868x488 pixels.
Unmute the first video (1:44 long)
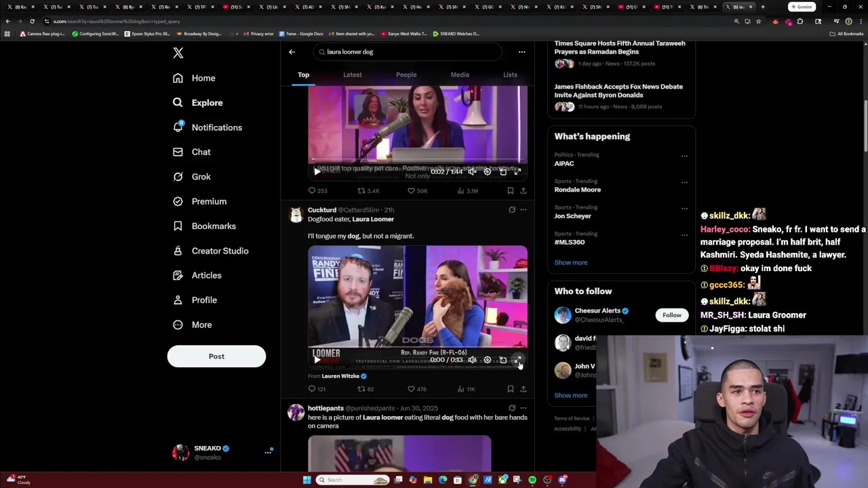(472, 172)
